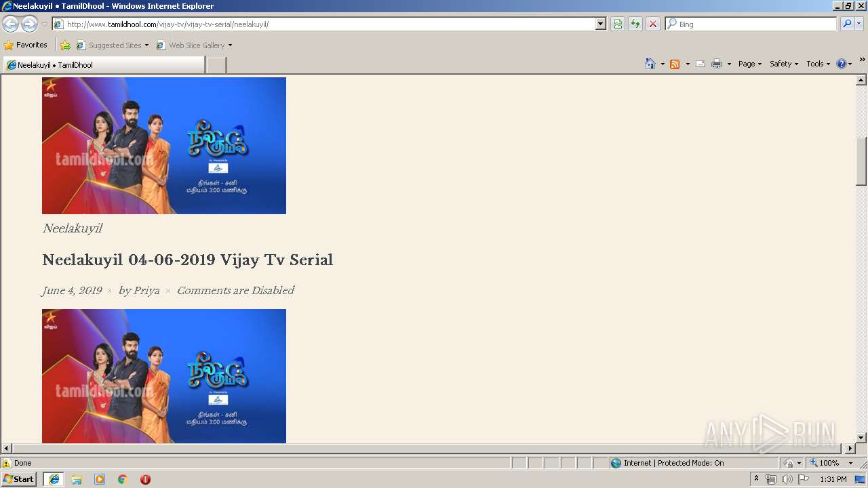Click the 100% zoom level button
The image size is (868, 488).
click(825, 463)
